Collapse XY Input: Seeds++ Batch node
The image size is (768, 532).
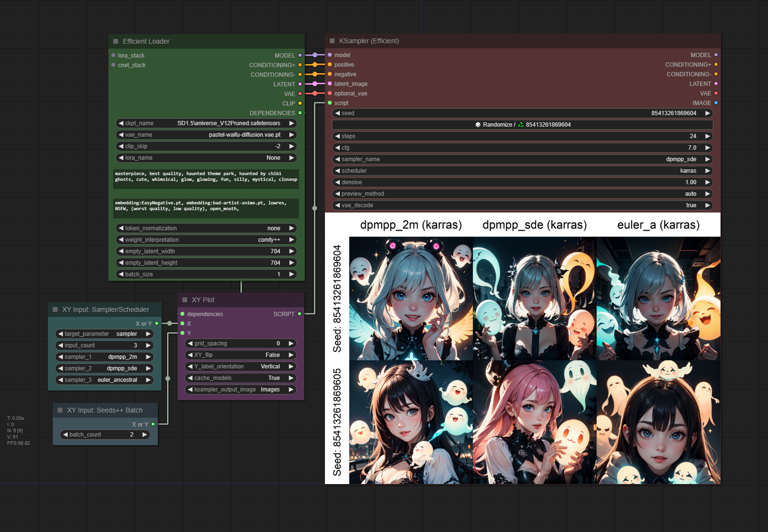(x=60, y=411)
